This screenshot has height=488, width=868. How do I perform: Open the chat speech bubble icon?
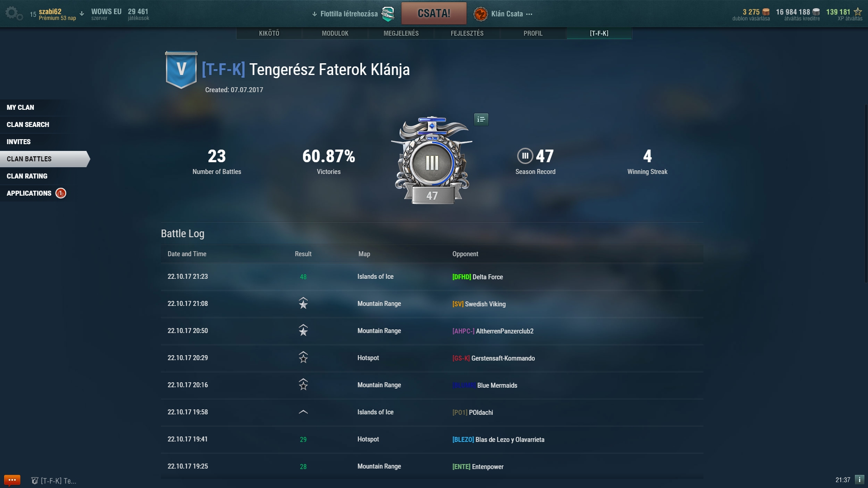point(12,480)
